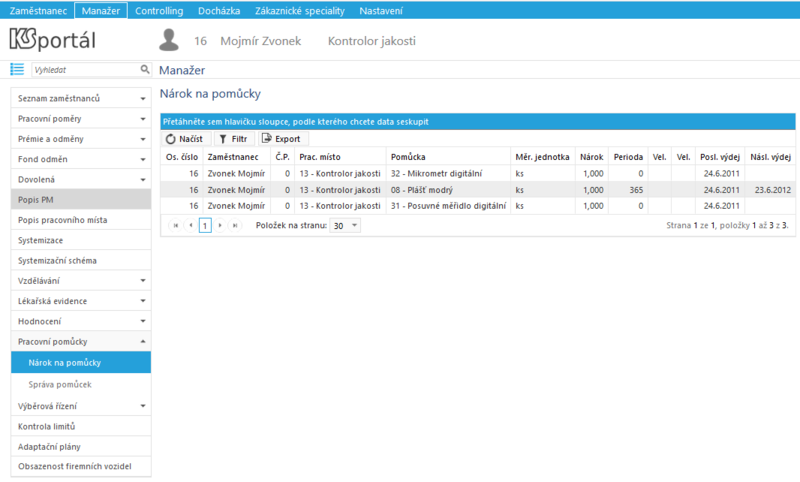This screenshot has height=482, width=800.
Task: Open Popis pracovního místa item
Action: [x=81, y=220]
